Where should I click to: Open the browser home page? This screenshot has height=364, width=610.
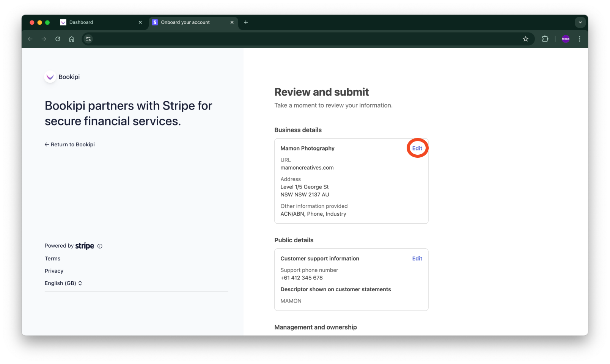71,39
